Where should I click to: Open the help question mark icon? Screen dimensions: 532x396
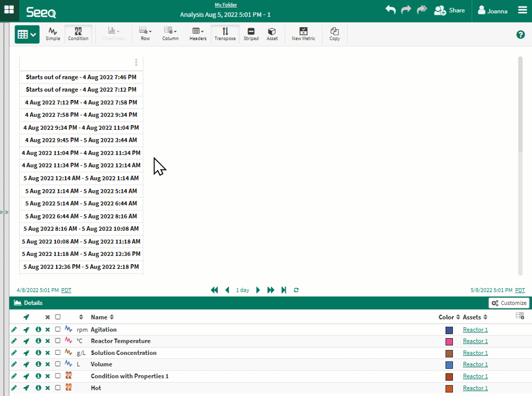(520, 35)
